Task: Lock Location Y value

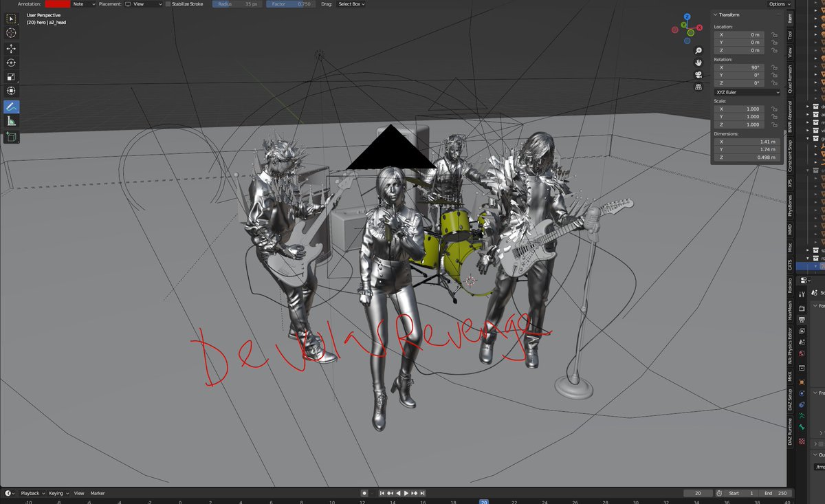Action: (x=774, y=43)
